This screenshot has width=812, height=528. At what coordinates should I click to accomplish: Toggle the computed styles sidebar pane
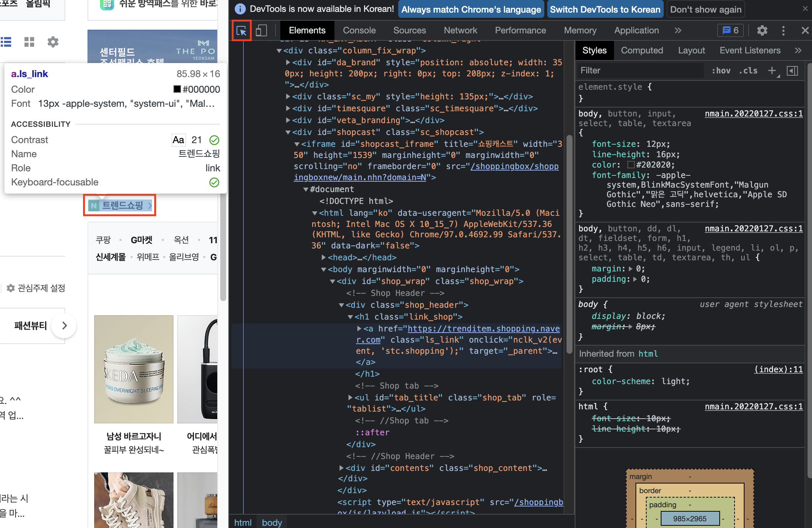click(x=792, y=70)
